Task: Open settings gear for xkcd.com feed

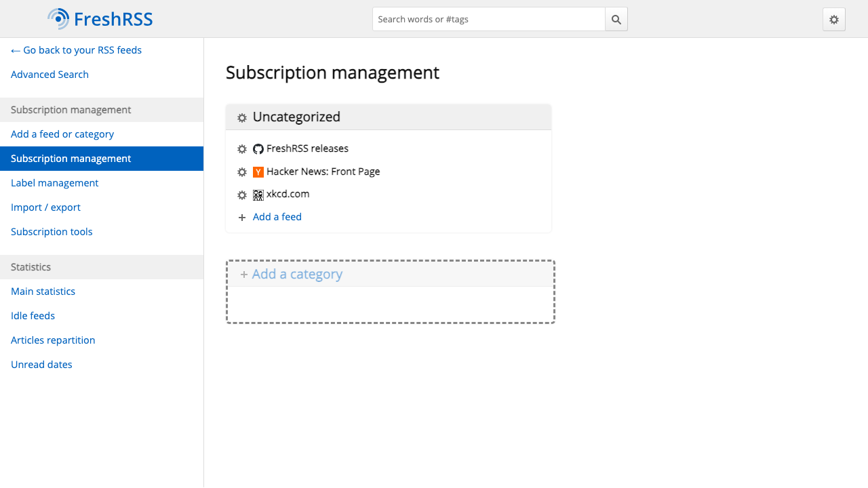Action: (242, 195)
